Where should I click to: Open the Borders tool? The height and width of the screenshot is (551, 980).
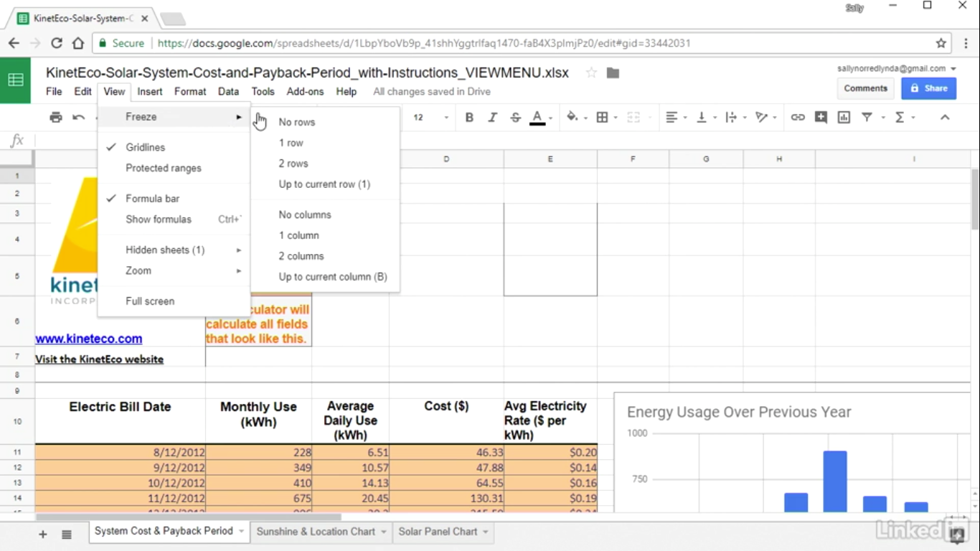tap(603, 117)
